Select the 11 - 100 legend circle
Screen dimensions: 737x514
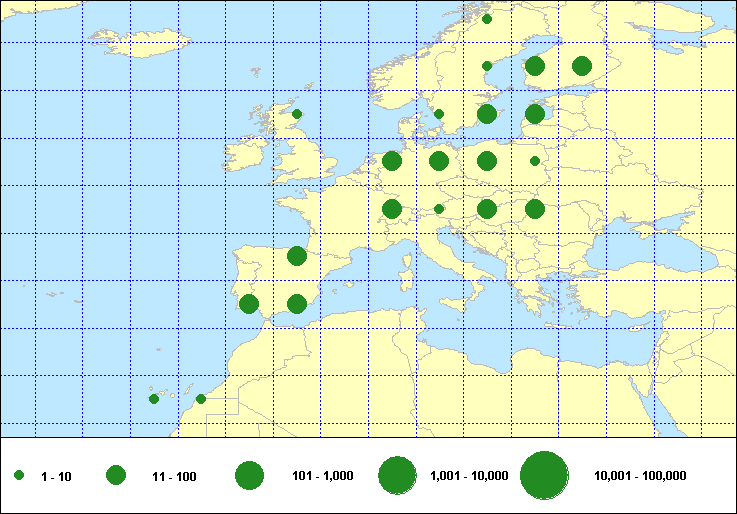click(116, 476)
